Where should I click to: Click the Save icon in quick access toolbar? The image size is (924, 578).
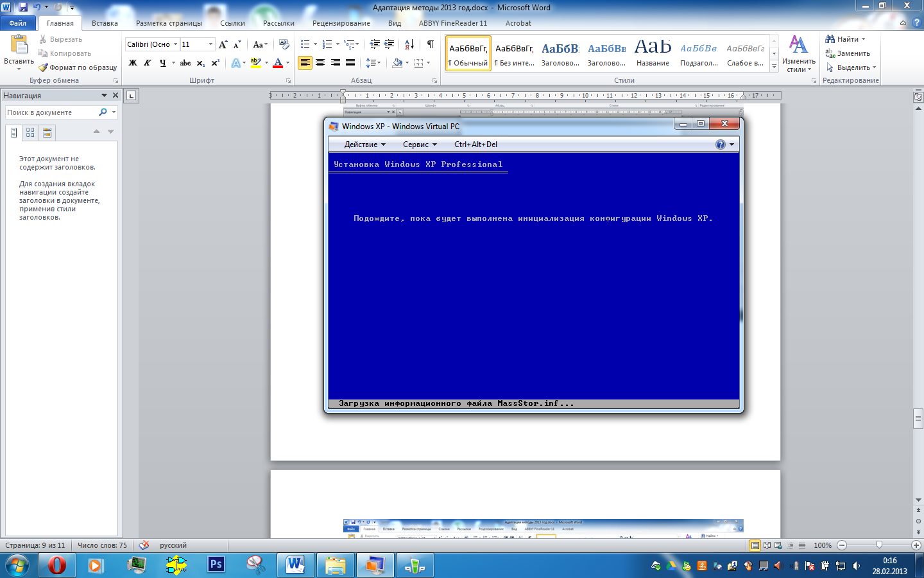[23, 7]
